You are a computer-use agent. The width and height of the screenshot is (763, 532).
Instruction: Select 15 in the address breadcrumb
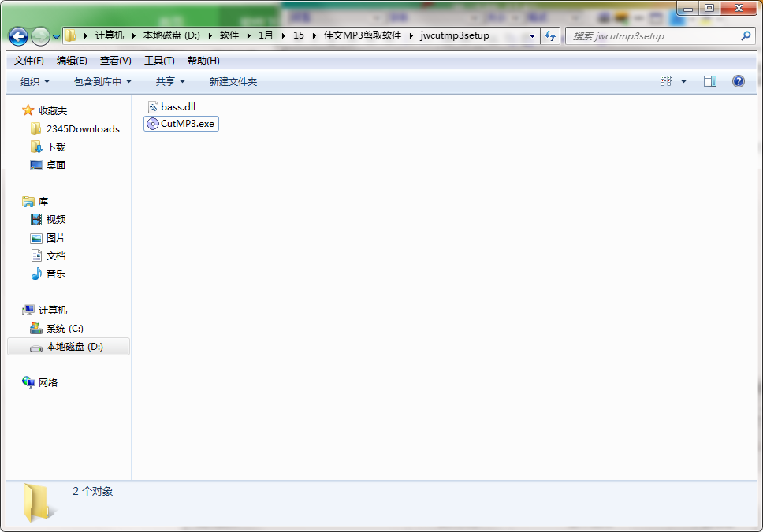pos(298,35)
